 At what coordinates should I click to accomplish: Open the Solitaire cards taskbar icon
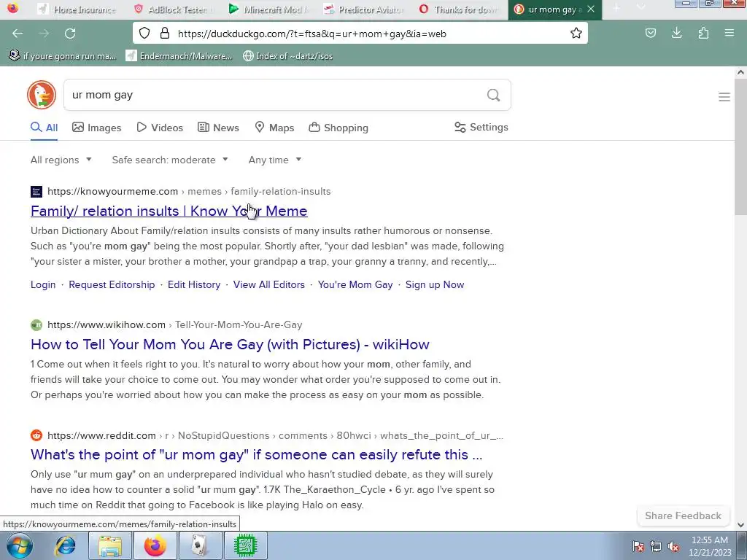point(200,545)
